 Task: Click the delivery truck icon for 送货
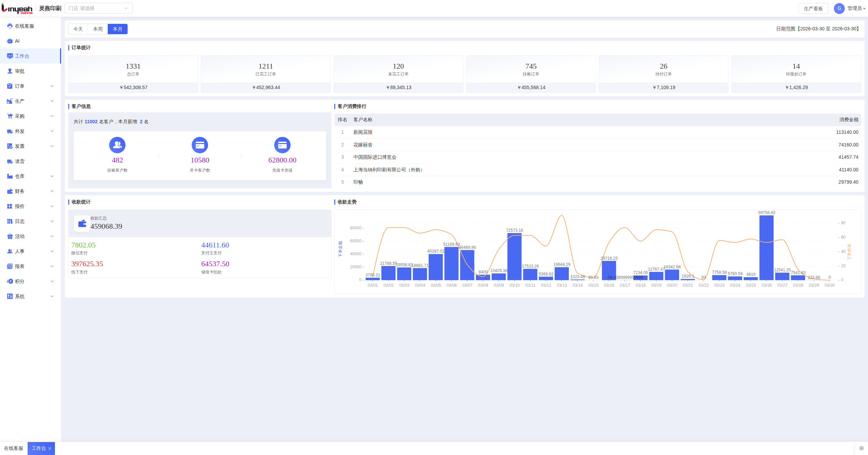coord(10,161)
